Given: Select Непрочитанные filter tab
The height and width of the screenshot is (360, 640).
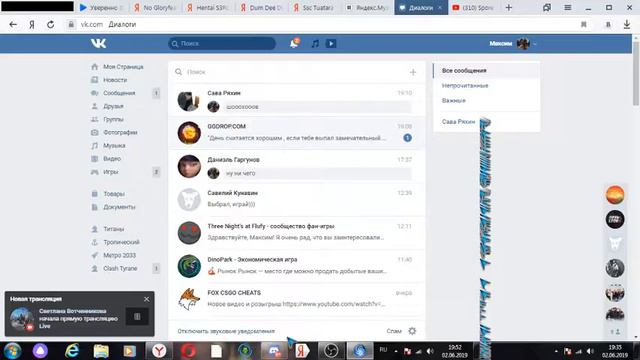Looking at the screenshot, I should [486, 86].
